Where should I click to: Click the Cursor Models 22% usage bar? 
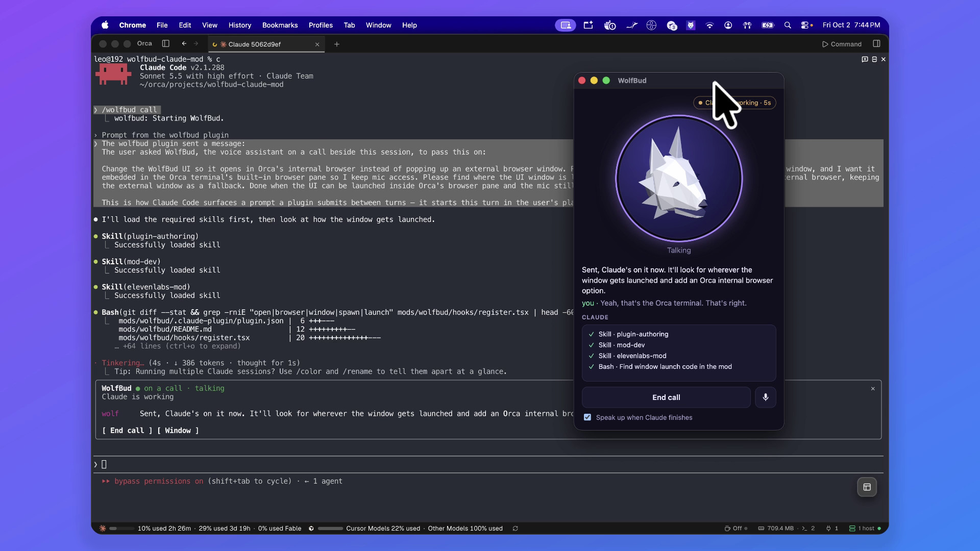(x=330, y=529)
